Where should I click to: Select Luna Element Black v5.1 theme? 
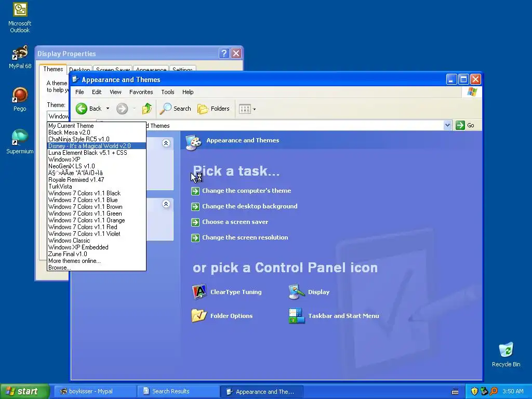coord(97,153)
